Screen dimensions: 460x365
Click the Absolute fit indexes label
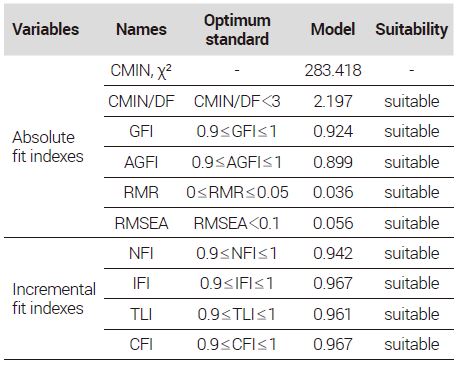[48, 147]
